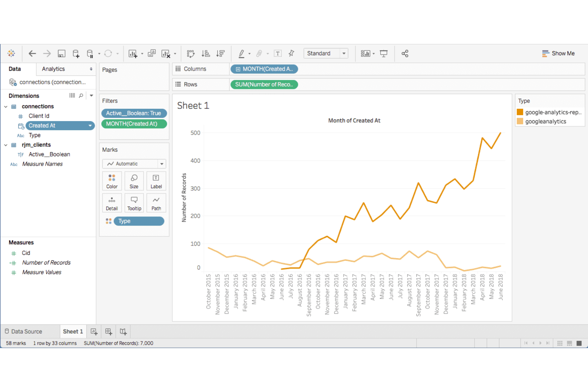Viewport: 588px width, 392px height.
Task: Click the fix axes pin icon
Action: coord(291,53)
